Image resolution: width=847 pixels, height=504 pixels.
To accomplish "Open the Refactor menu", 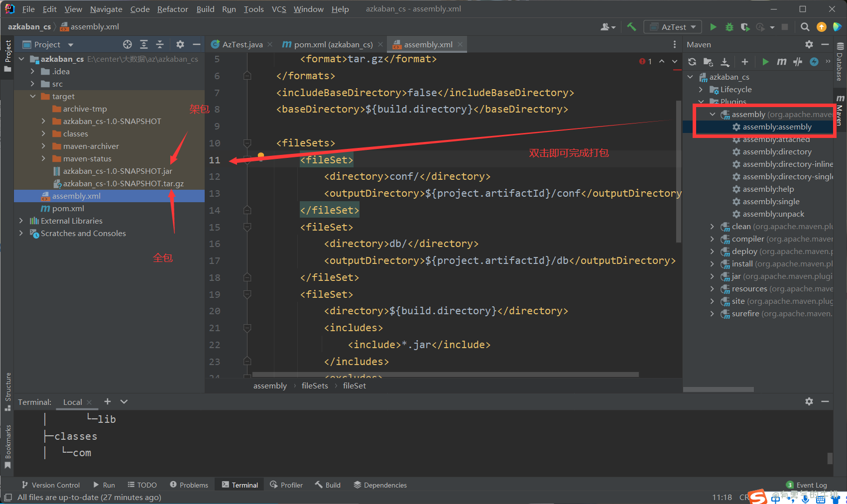I will pos(172,9).
